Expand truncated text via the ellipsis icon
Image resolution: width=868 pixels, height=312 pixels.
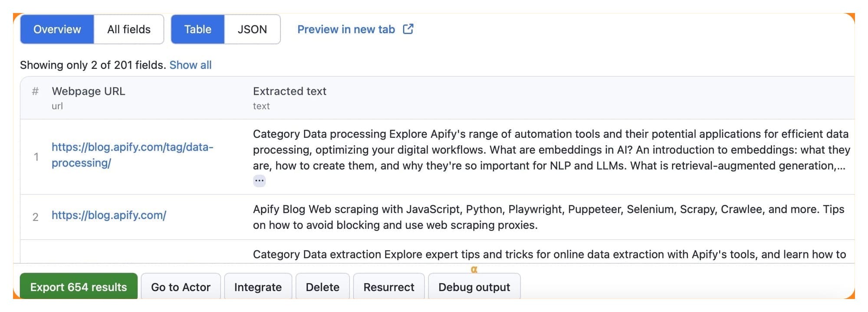pyautogui.click(x=259, y=180)
